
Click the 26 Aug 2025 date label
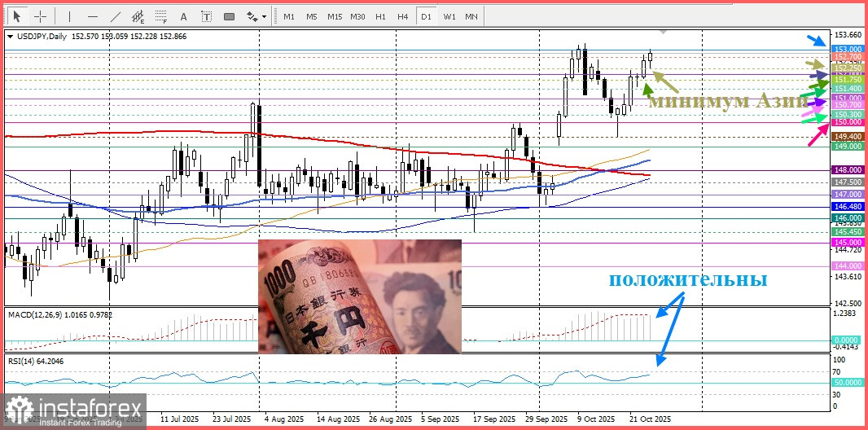(x=388, y=419)
